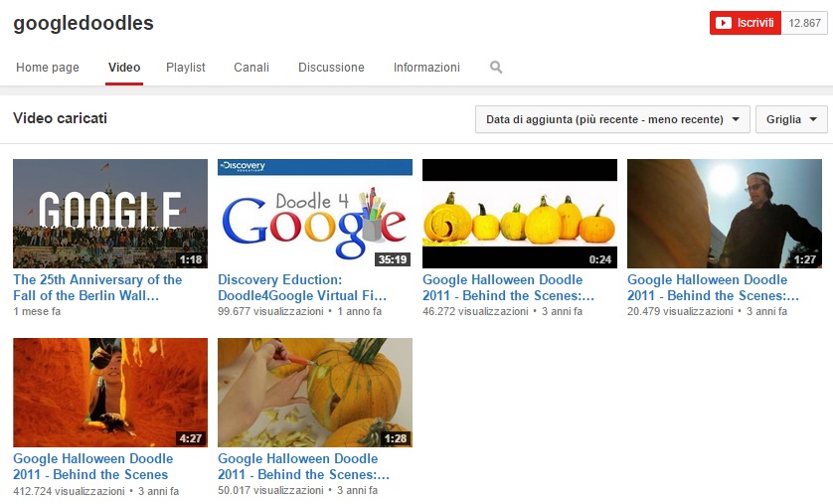Click '412.724 visualizzazioni' text
This screenshot has height=504, width=833.
point(69,491)
